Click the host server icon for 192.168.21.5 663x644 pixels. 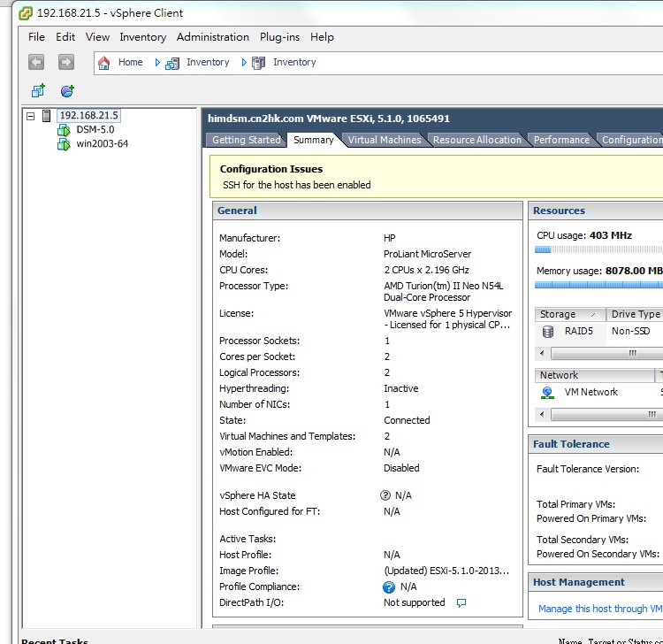pos(47,116)
